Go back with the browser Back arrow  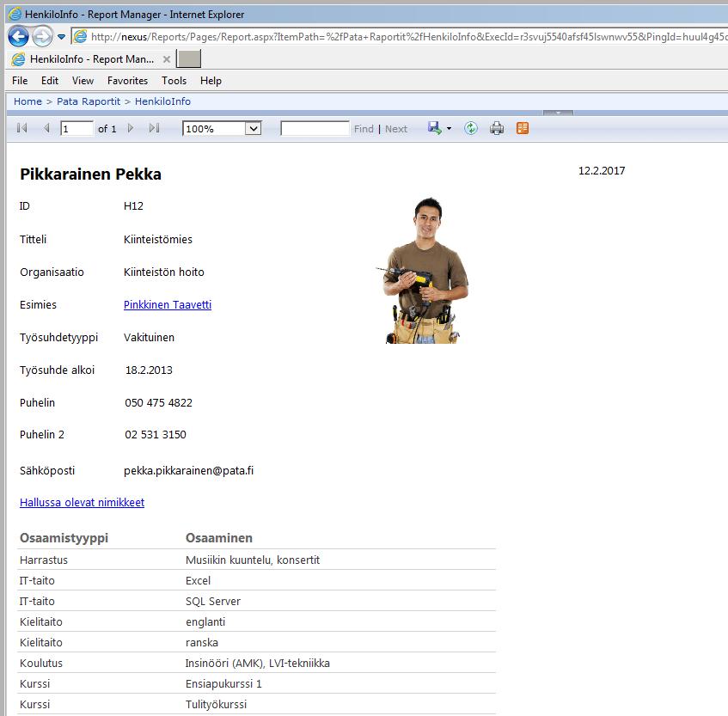click(18, 36)
